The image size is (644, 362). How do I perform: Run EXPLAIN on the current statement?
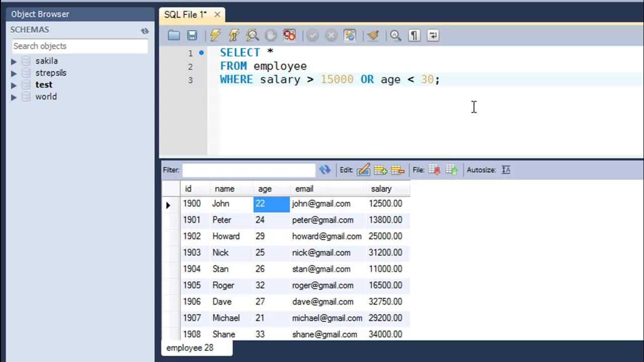click(253, 35)
